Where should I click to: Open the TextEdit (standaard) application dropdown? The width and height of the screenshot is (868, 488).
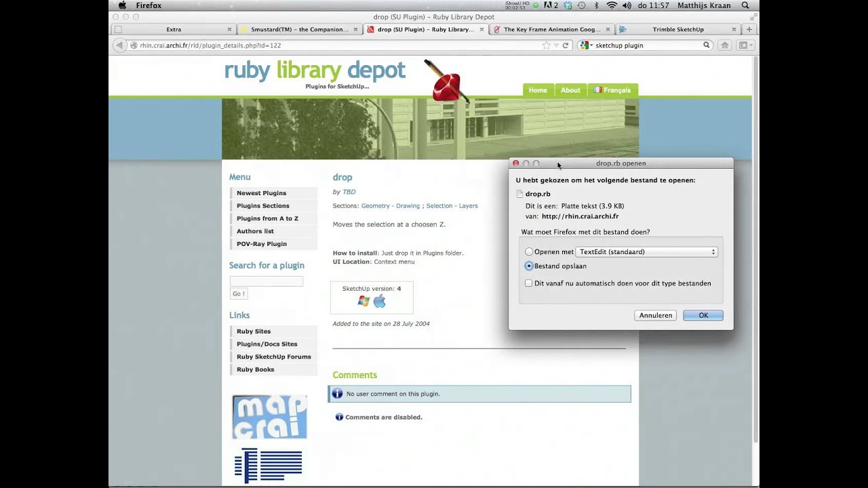click(x=646, y=252)
